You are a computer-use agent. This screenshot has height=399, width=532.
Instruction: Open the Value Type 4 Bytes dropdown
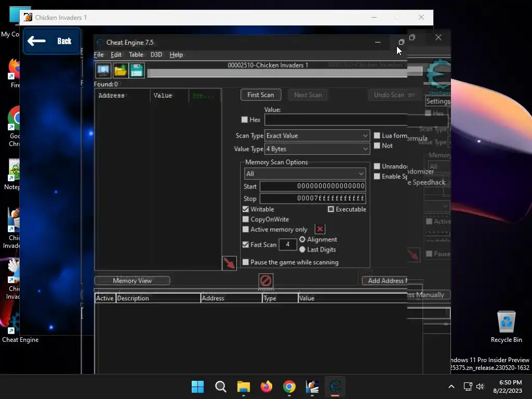[x=317, y=149]
